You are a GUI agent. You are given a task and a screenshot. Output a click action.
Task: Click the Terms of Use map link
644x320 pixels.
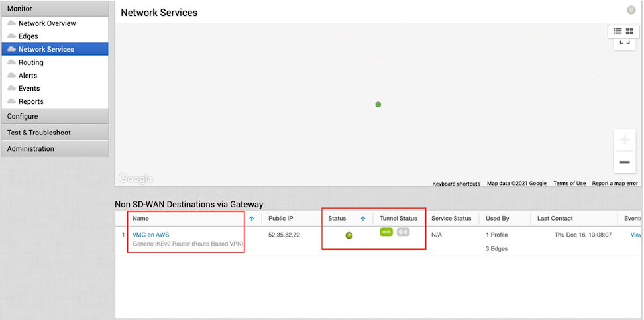[x=569, y=184]
